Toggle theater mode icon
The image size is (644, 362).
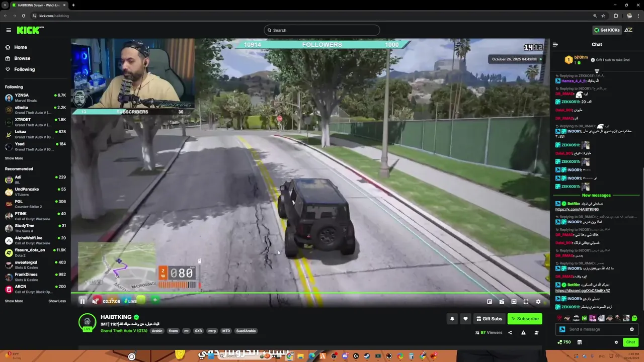[514, 302]
